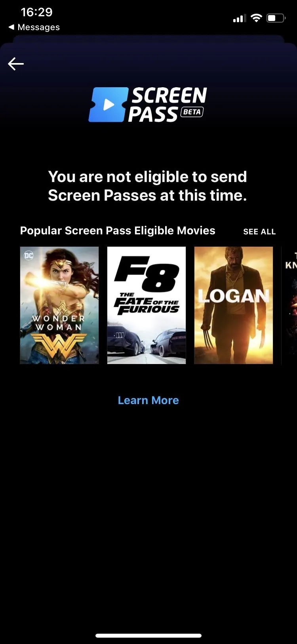Open The Fate of the Furious poster
Viewport: 297px width, 644px height.
[x=147, y=305]
